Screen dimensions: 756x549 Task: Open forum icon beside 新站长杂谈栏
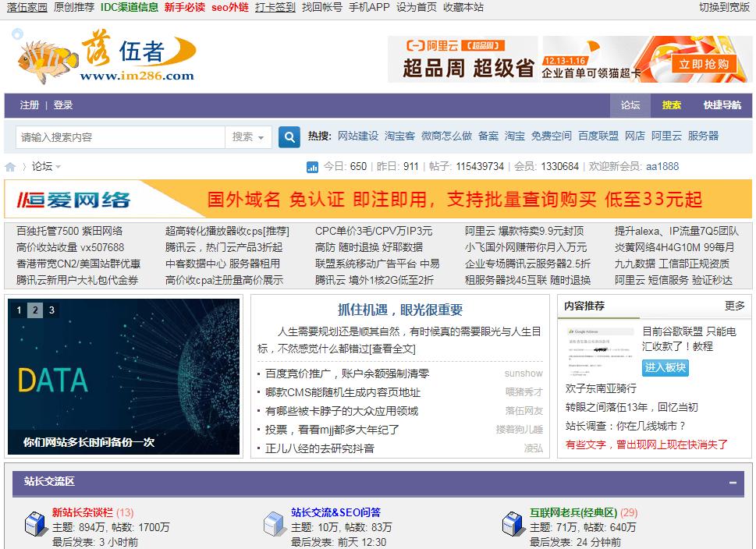(35, 524)
